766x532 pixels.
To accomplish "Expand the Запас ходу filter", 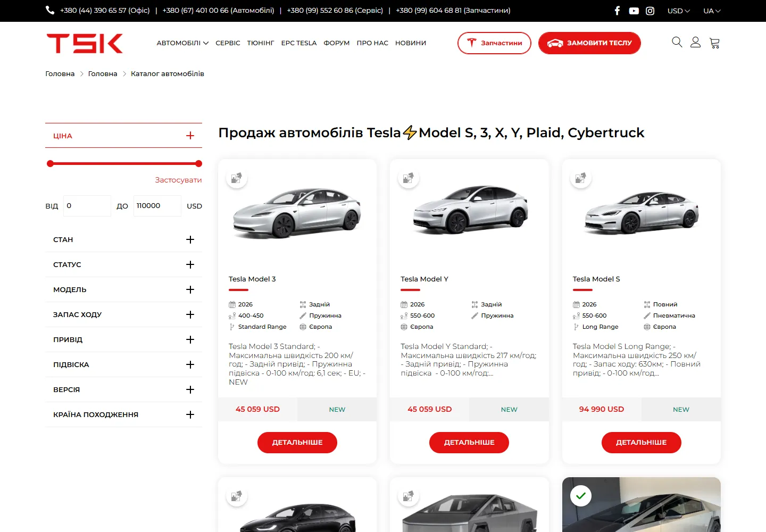I will pyautogui.click(x=123, y=314).
